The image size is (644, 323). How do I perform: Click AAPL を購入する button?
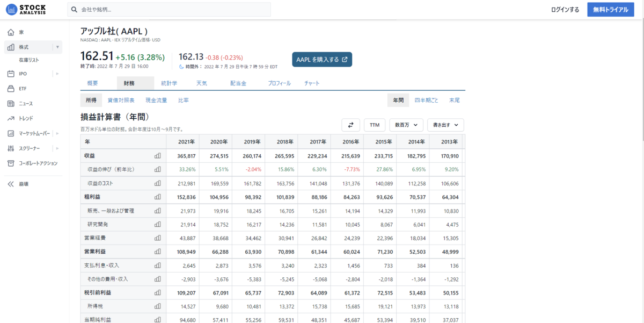coord(322,60)
